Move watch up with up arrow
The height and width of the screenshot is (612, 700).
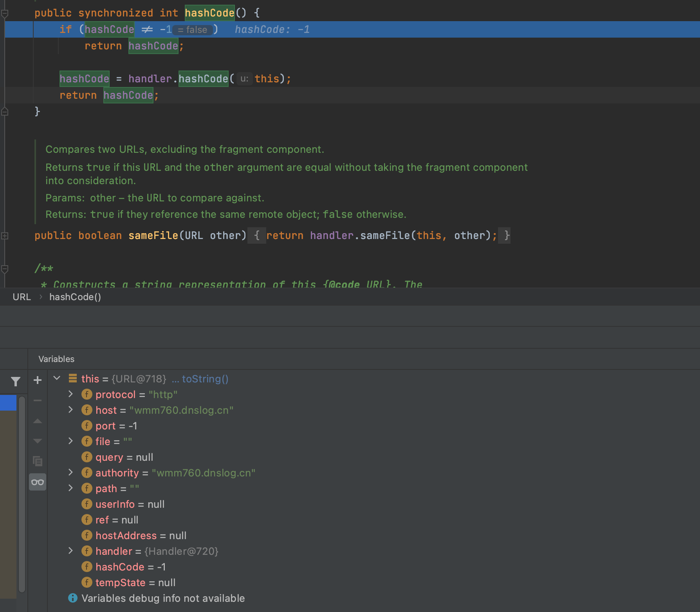38,421
